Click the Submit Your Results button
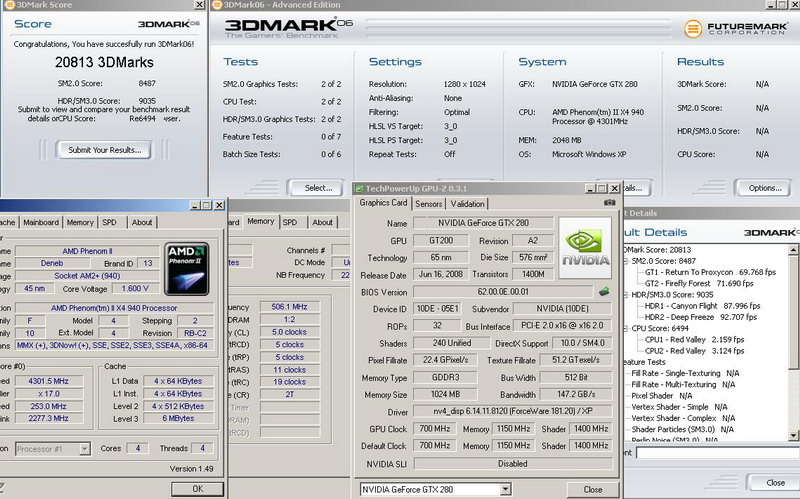The width and height of the screenshot is (800, 499). (105, 150)
